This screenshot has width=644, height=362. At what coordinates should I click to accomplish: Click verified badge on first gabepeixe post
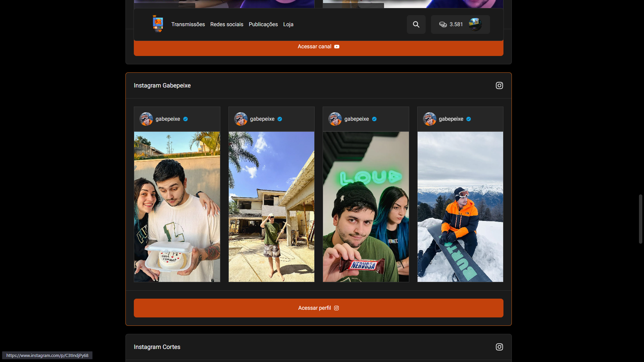click(x=185, y=119)
